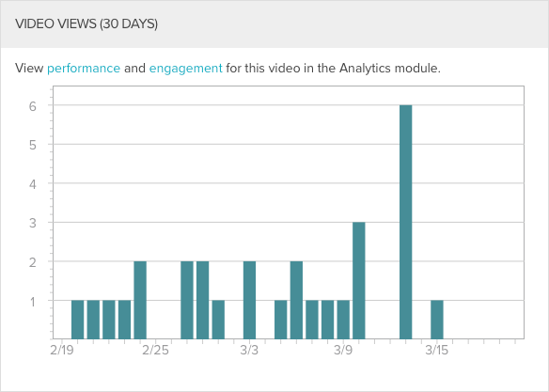This screenshot has width=549, height=392.
Task: Select the 3/9 date label
Action: click(343, 350)
